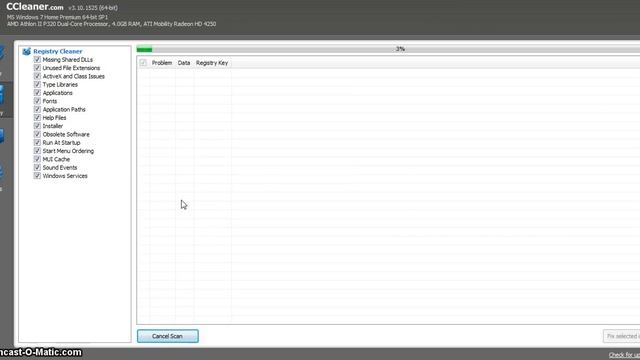Toggle the Application Paths checkbox
640x360 pixels.
coord(37,109)
